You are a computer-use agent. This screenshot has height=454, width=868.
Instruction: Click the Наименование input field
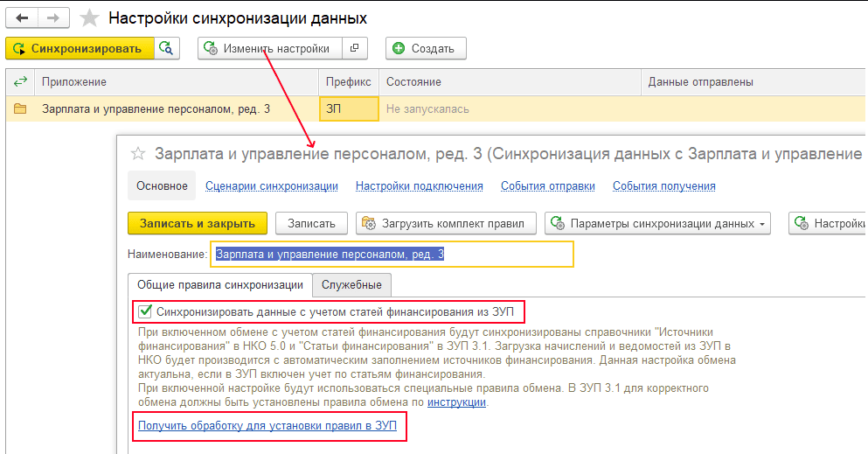click(x=392, y=255)
